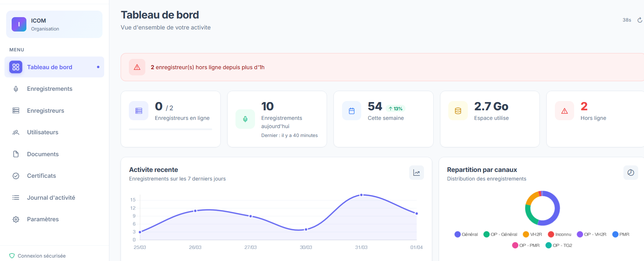Screen dimensions: 644x261
Task: Click the refresh icon beside the 38s timer
Action: [640, 20]
